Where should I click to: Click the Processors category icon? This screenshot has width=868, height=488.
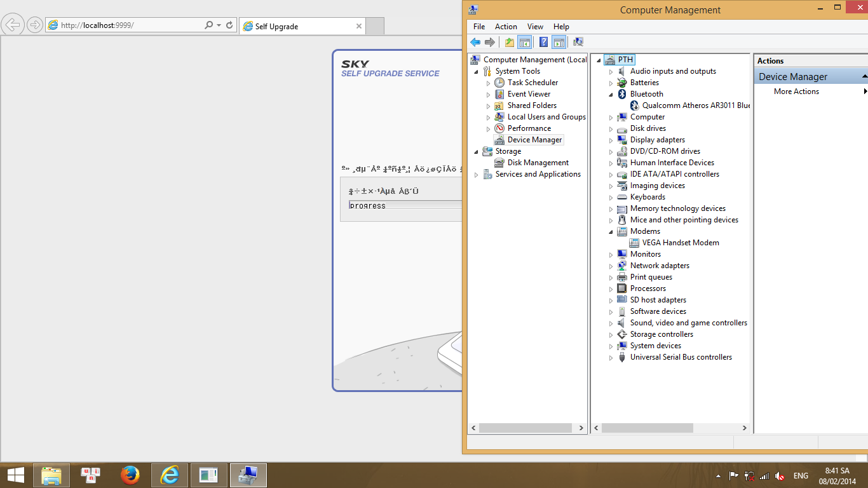coord(622,288)
